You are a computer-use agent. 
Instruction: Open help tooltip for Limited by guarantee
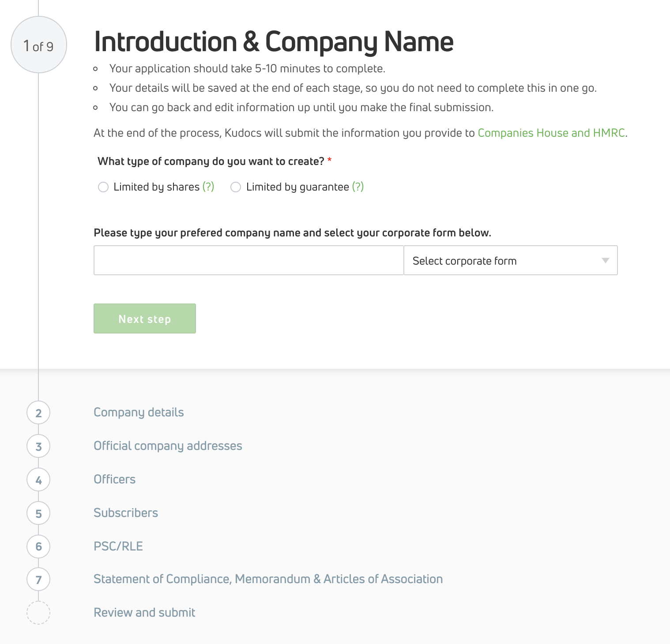tap(358, 187)
